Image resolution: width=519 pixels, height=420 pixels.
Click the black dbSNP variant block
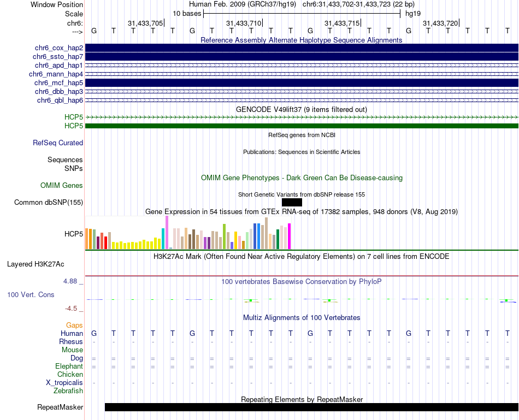pos(292,202)
